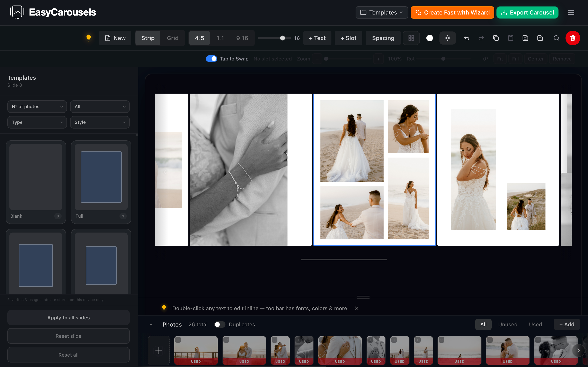This screenshot has width=588, height=367.
Task: Click Export Carousel button
Action: (x=527, y=12)
